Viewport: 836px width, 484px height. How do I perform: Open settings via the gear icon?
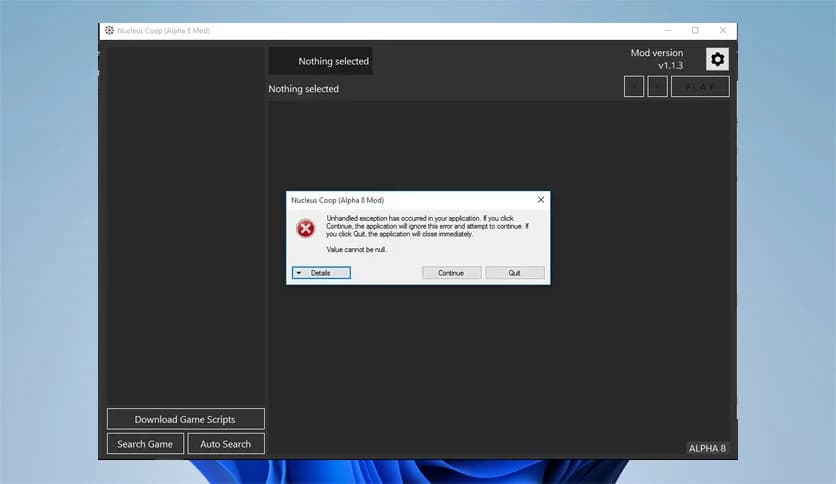717,59
